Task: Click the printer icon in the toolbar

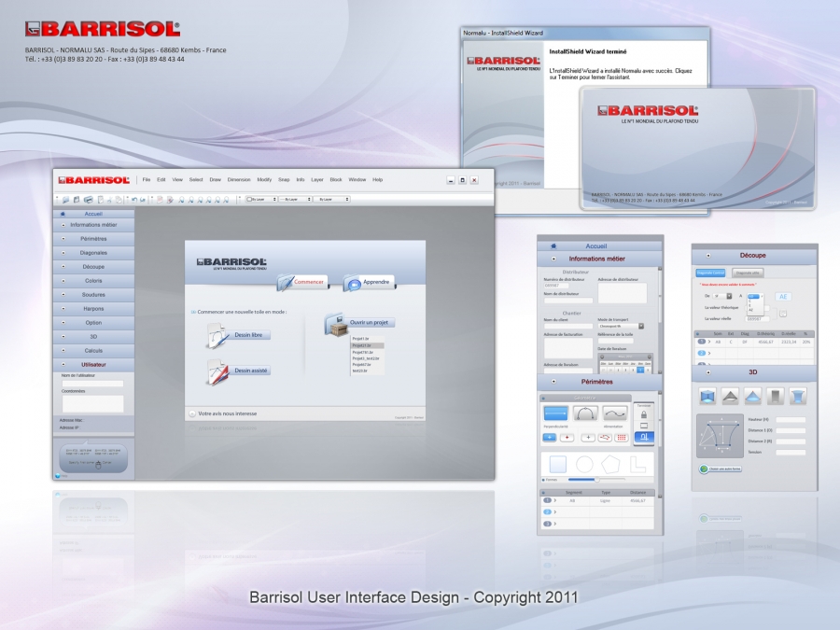Action: pos(89,200)
